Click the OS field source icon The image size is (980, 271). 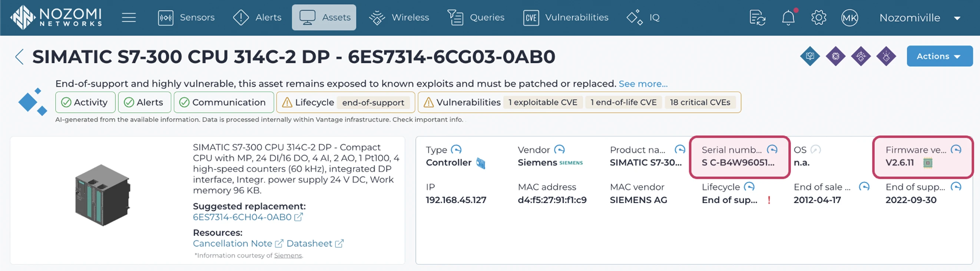point(815,149)
